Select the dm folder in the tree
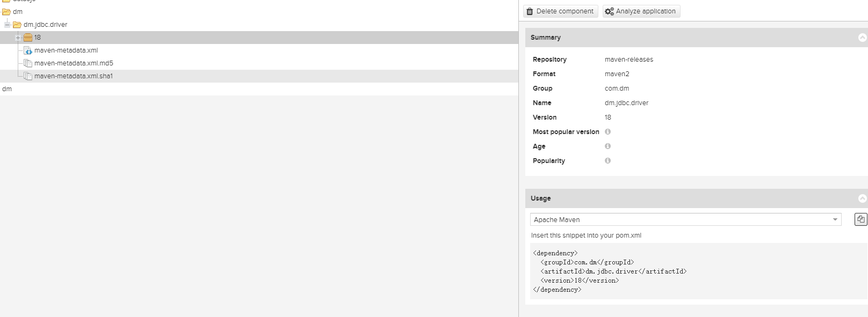This screenshot has width=868, height=317. tap(17, 12)
